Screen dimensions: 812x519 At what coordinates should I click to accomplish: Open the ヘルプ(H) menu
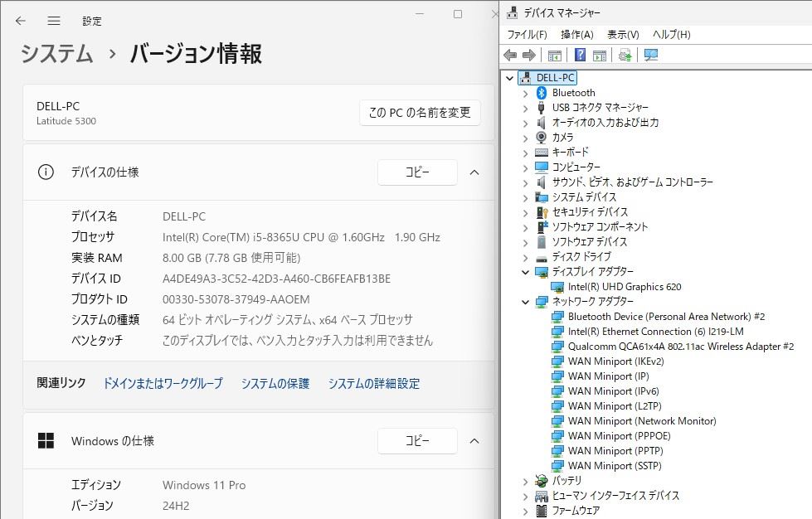(672, 35)
